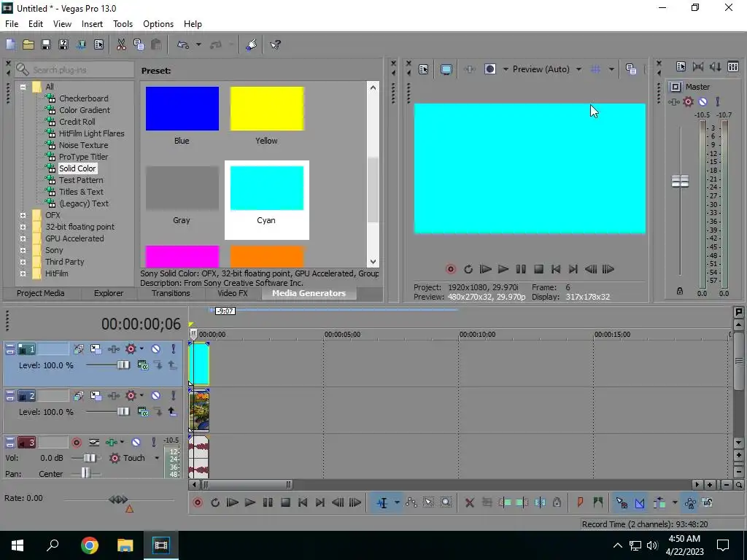Select the Zoom Edit tool magnifier icon
747x560 pixels.
tap(446, 503)
